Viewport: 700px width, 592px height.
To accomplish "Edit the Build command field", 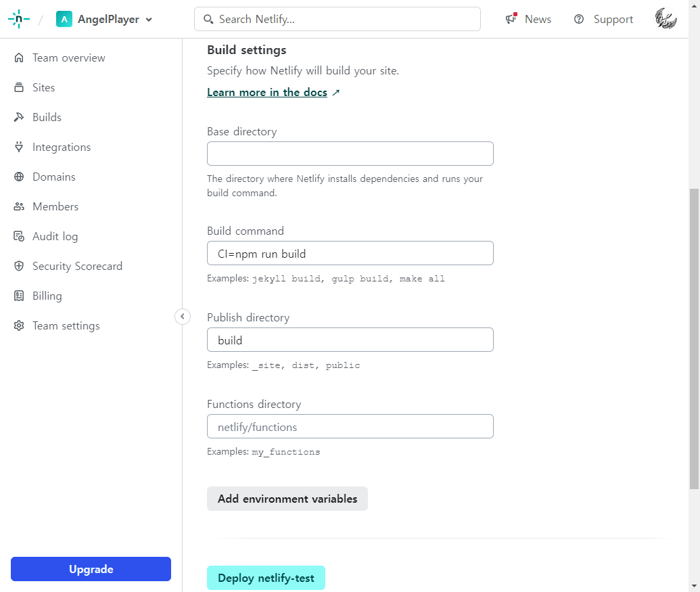I will click(350, 253).
